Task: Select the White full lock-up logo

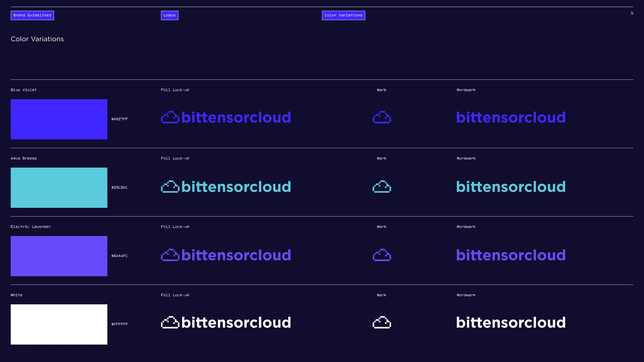Action: [226, 322]
